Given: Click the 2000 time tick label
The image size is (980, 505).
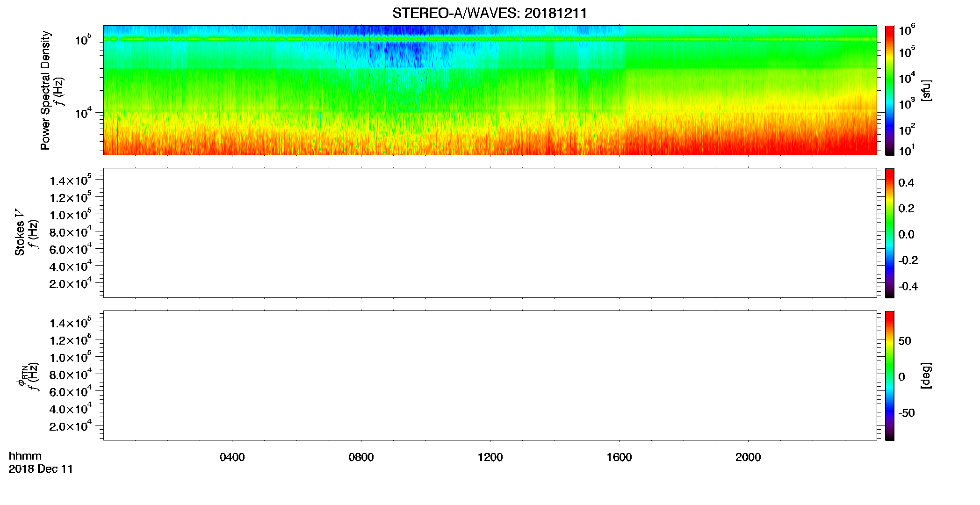Looking at the screenshot, I should point(748,457).
